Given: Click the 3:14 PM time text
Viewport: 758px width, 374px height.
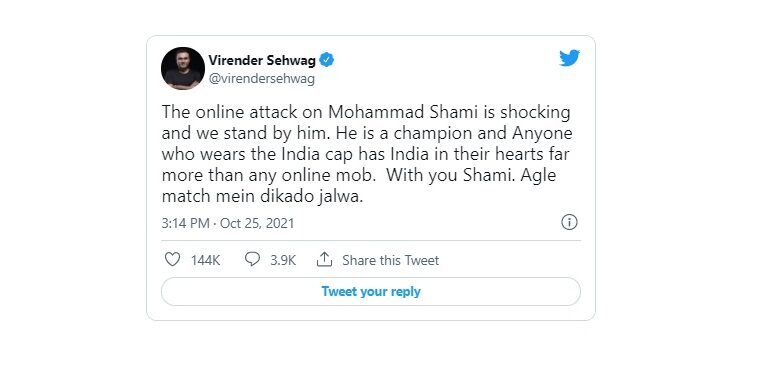Looking at the screenshot, I should 186,224.
